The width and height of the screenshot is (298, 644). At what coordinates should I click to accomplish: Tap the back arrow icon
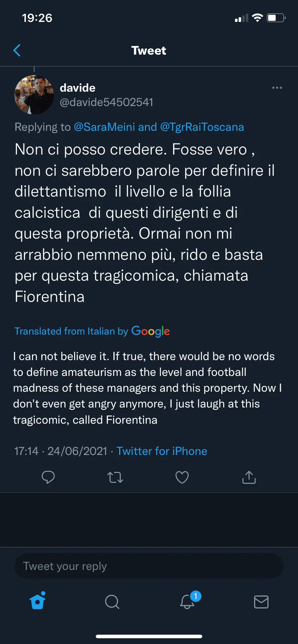(x=17, y=51)
